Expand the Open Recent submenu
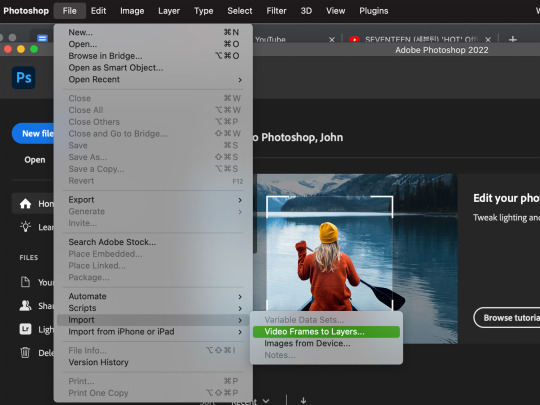Screen dimensions: 540x405 pyautogui.click(x=240, y=80)
